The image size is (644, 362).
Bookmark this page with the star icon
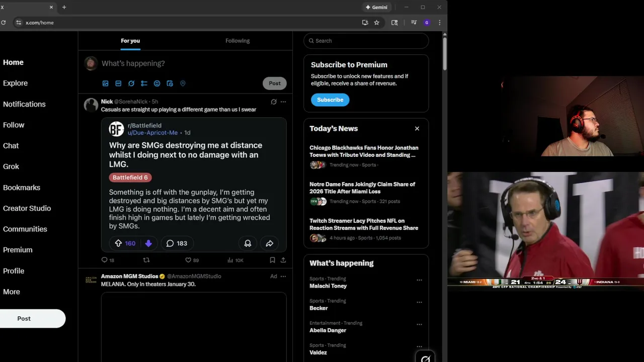tap(376, 23)
